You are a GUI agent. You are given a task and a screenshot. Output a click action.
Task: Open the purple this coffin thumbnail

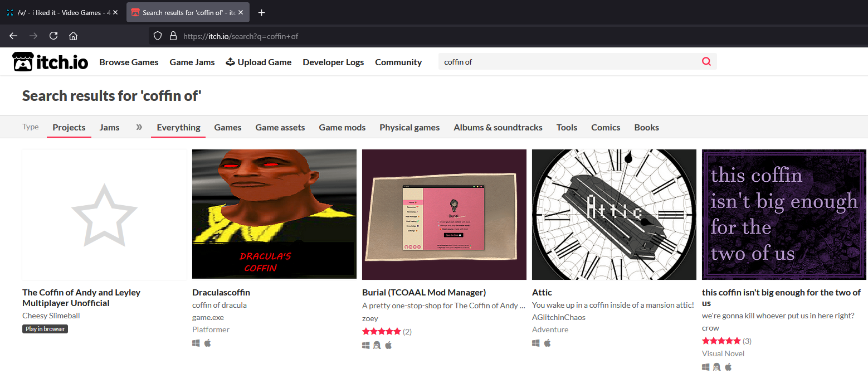[784, 214]
